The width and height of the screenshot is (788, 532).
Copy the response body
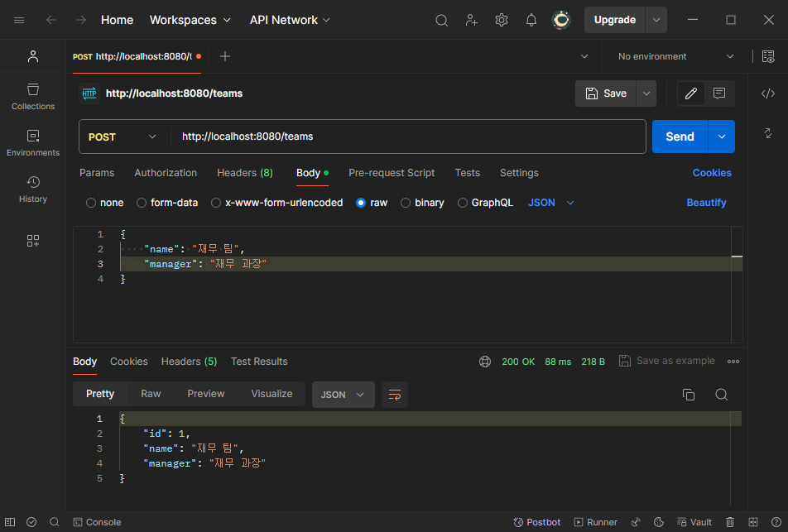(689, 395)
